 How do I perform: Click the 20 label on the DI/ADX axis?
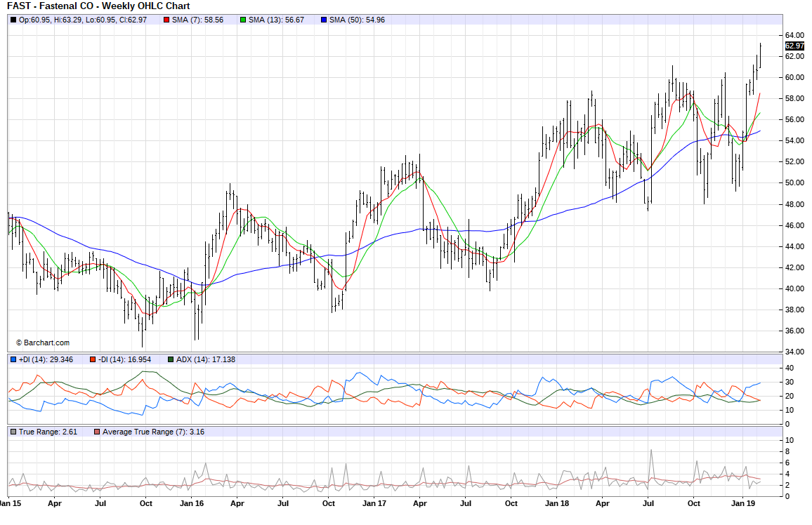tap(790, 397)
